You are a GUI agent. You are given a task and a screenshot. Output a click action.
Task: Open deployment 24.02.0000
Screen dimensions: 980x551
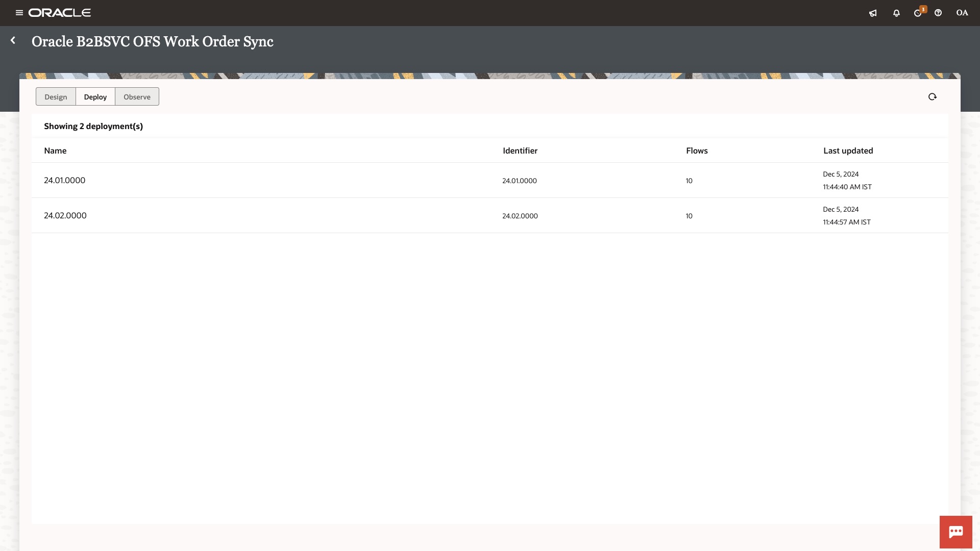pos(65,215)
